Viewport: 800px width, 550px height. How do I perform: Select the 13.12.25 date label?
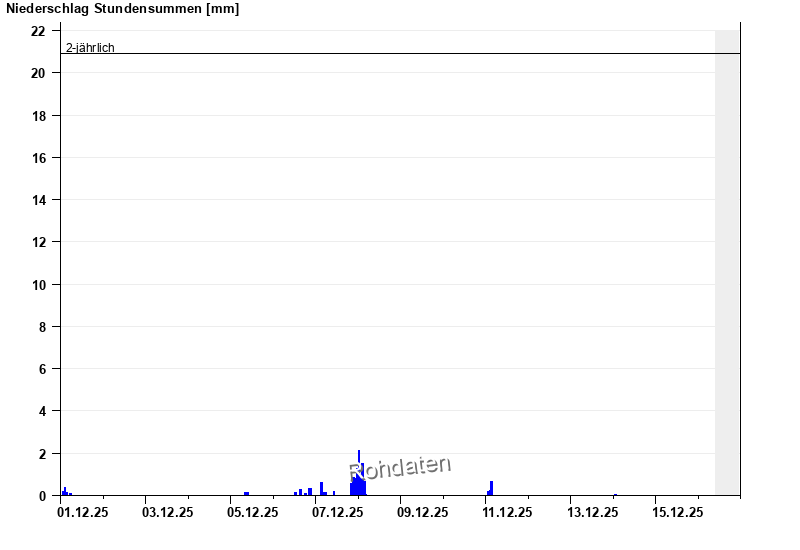coord(592,513)
